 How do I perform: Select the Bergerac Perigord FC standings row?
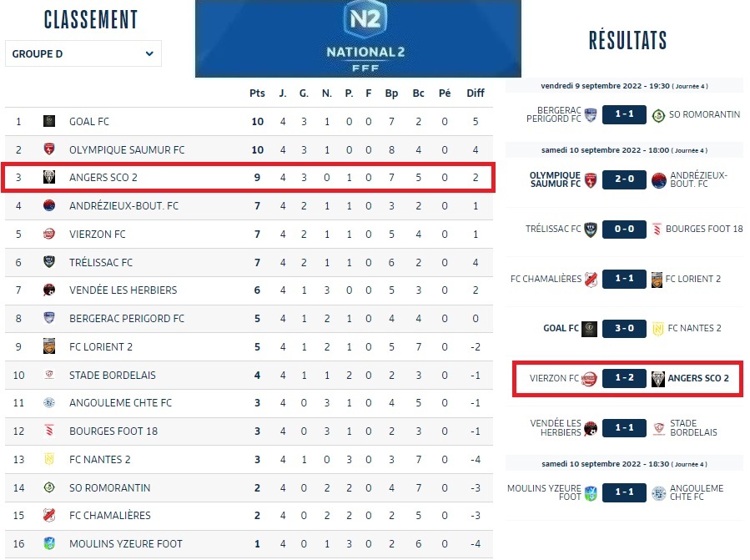point(249,319)
